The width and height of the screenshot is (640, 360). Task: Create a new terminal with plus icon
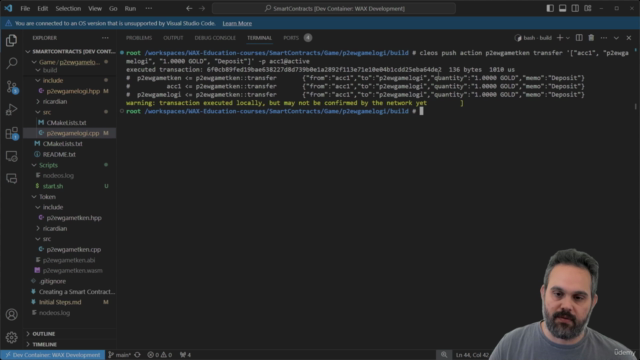[560, 38]
